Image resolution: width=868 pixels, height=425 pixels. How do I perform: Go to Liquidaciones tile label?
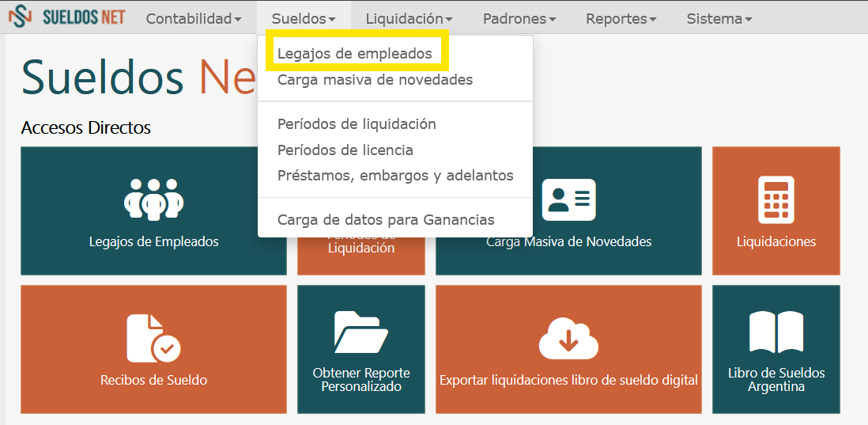coord(776,241)
